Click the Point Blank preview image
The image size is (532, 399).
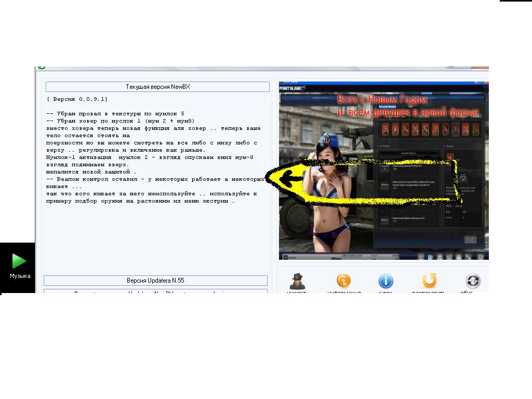pyautogui.click(x=384, y=170)
